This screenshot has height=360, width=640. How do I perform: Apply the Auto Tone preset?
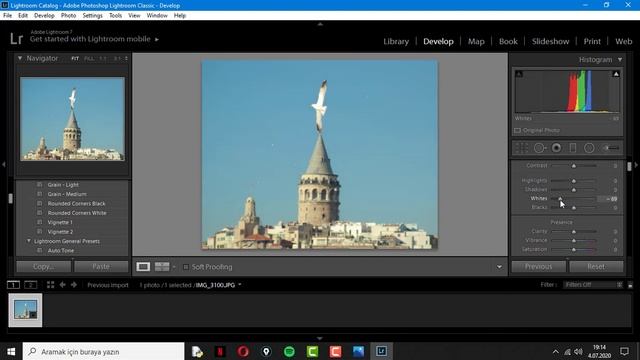click(61, 250)
